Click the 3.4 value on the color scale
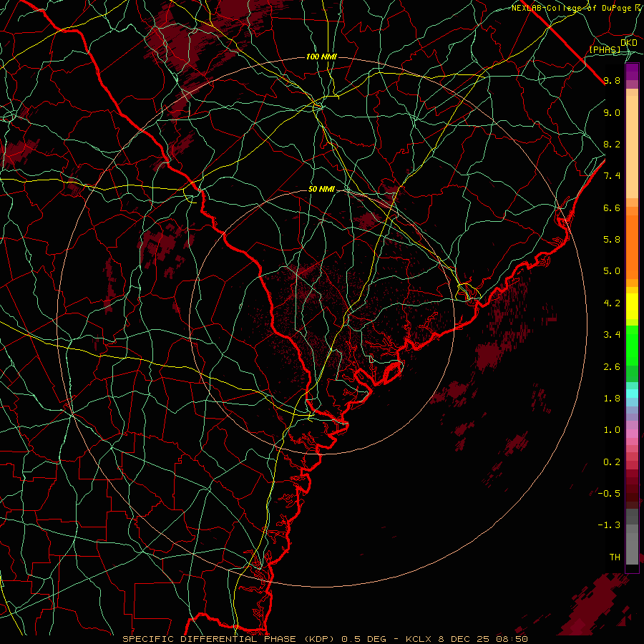Image resolution: width=644 pixels, height=644 pixels. (x=612, y=335)
